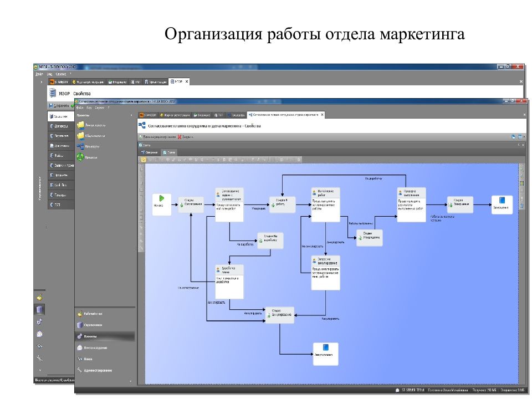532x399 pixels.
Task: Switch to the second tab above the diagram toolbar
Action: pos(169,152)
